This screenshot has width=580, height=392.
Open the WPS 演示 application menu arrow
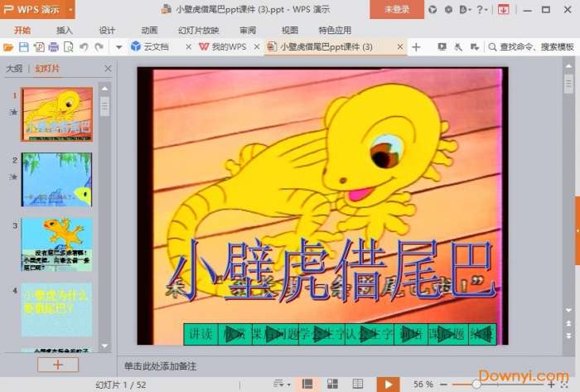click(70, 9)
